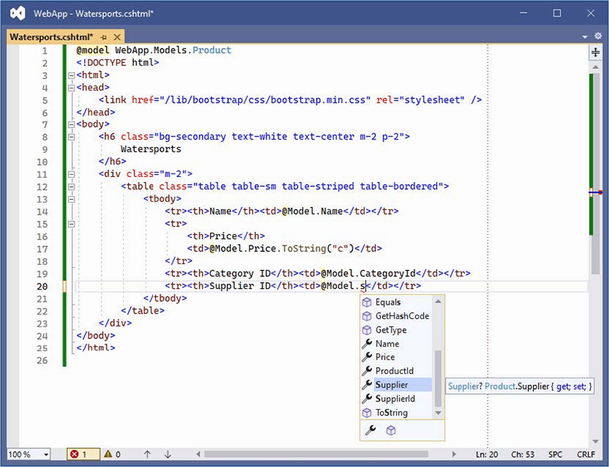Click the wrench icon beside Name
Image resolution: width=609 pixels, height=467 pixels.
click(x=367, y=343)
